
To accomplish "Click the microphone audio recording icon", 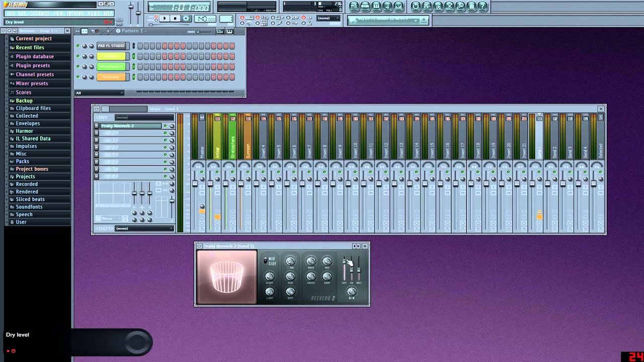I will click(x=460, y=7).
